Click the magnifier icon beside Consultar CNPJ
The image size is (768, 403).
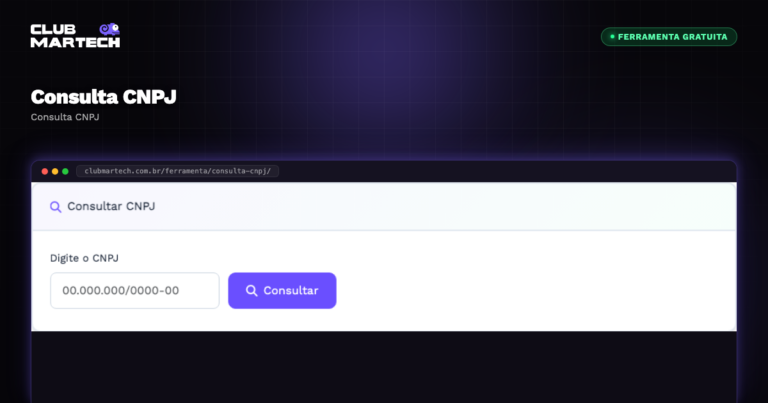[x=55, y=207]
